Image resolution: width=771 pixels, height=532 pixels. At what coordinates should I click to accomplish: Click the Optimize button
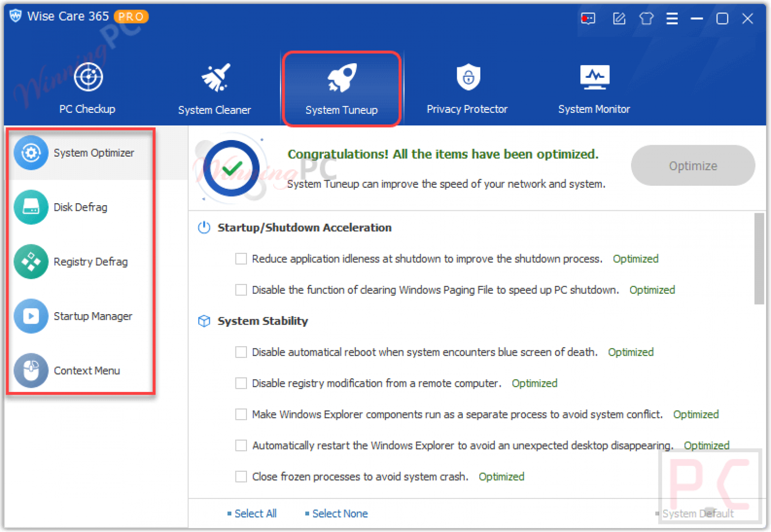click(693, 166)
